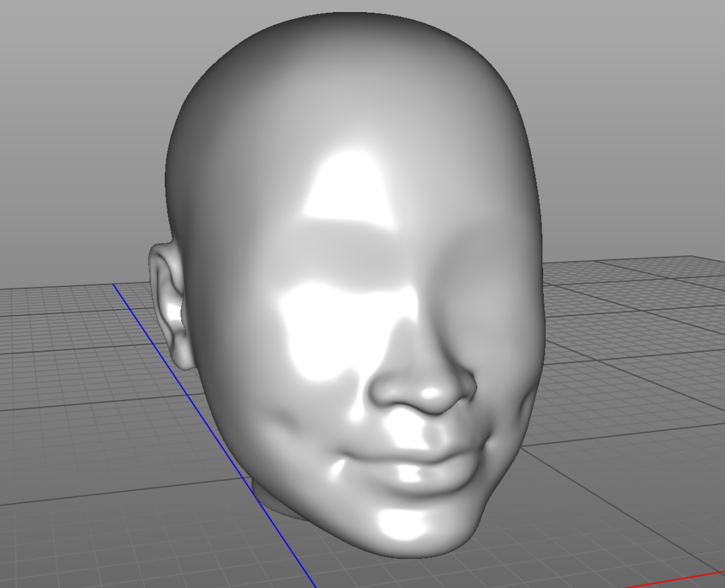Select the ear on the head model
Image resolution: width=725 pixels, height=588 pixels.
171,306
